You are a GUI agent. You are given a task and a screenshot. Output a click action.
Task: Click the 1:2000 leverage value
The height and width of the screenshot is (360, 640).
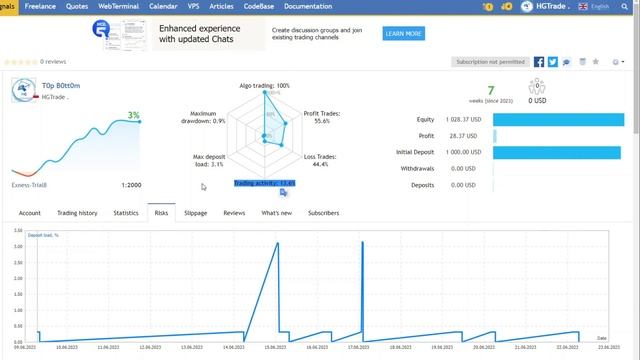click(x=131, y=185)
